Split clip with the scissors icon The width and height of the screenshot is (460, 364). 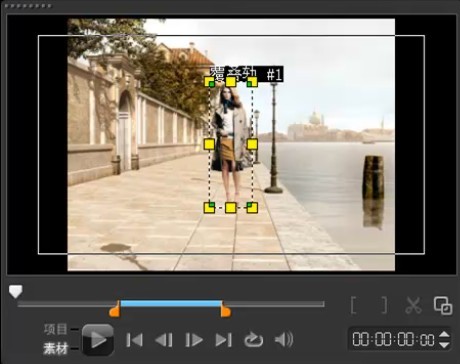pos(413,305)
